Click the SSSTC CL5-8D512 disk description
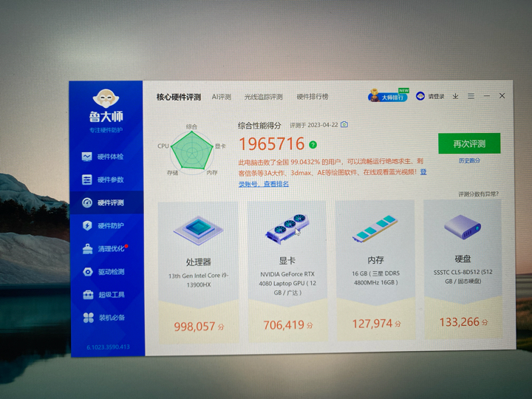Viewport: 532px width, 399px height. tap(463, 276)
